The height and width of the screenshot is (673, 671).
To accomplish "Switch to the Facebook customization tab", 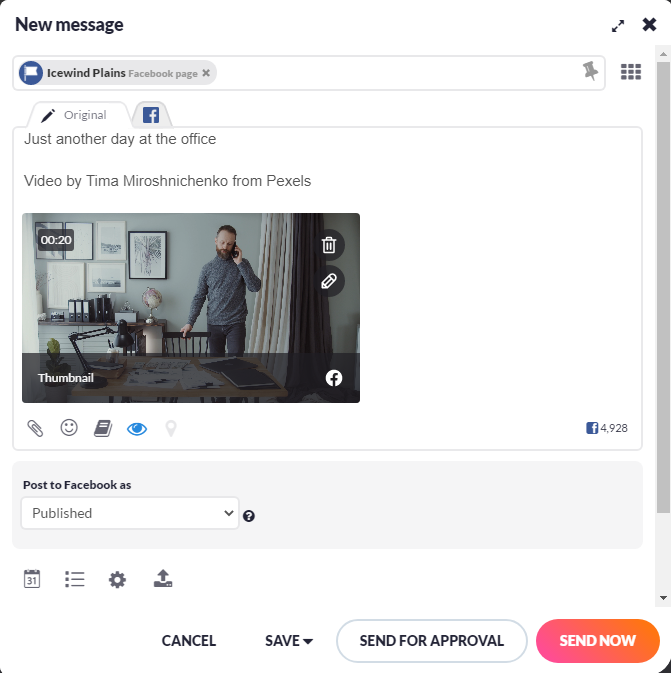I will click(x=151, y=115).
